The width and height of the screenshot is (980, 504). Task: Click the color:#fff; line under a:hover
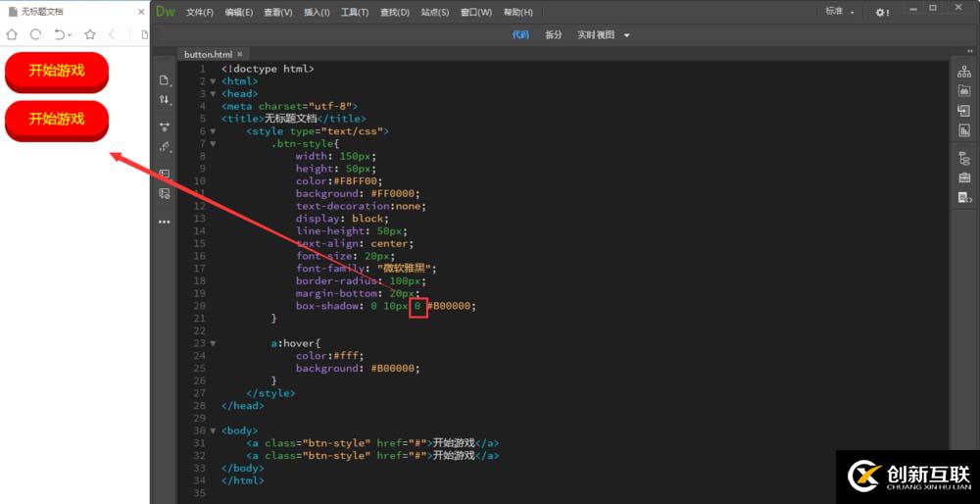pyautogui.click(x=329, y=356)
